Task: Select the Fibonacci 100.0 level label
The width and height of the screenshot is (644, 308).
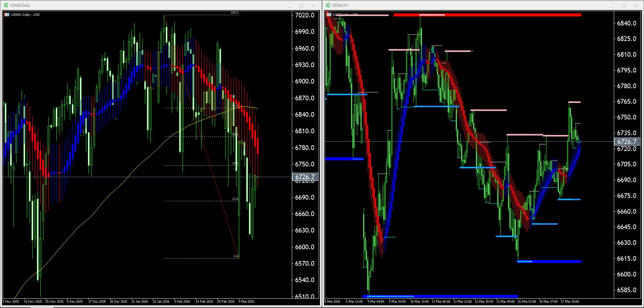Action: tap(234, 13)
